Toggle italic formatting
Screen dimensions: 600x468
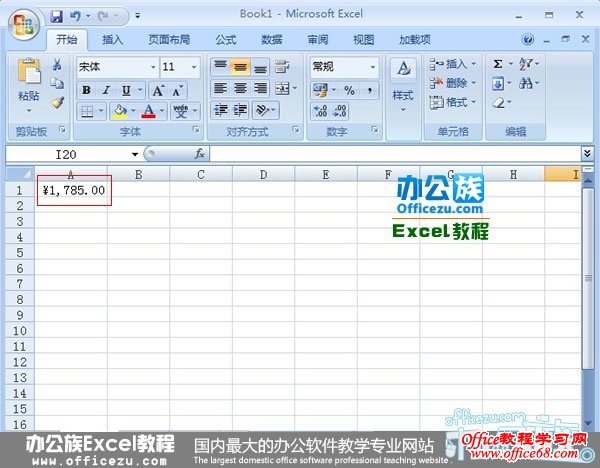106,91
